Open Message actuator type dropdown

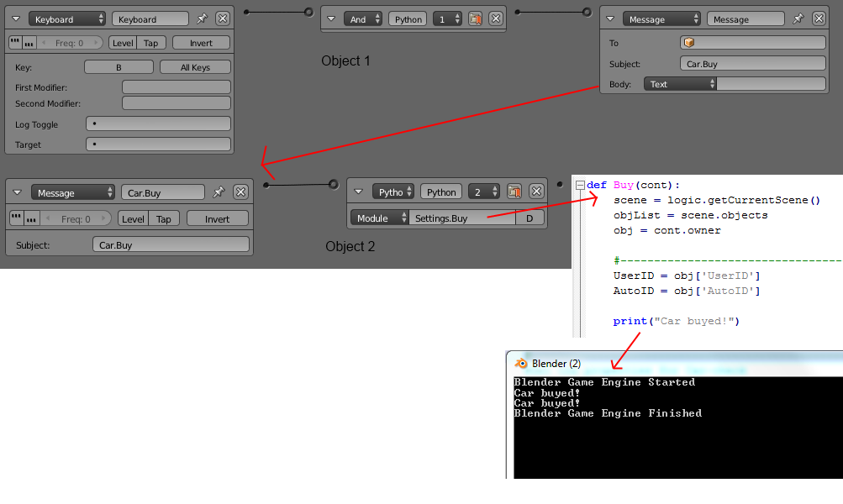point(661,19)
